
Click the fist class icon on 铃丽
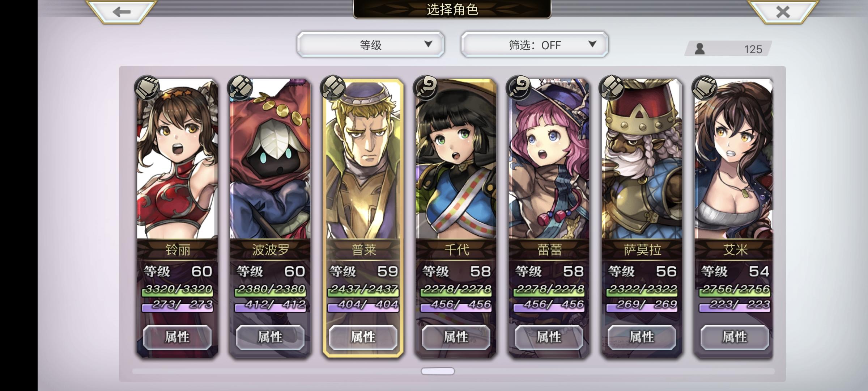pos(147,88)
